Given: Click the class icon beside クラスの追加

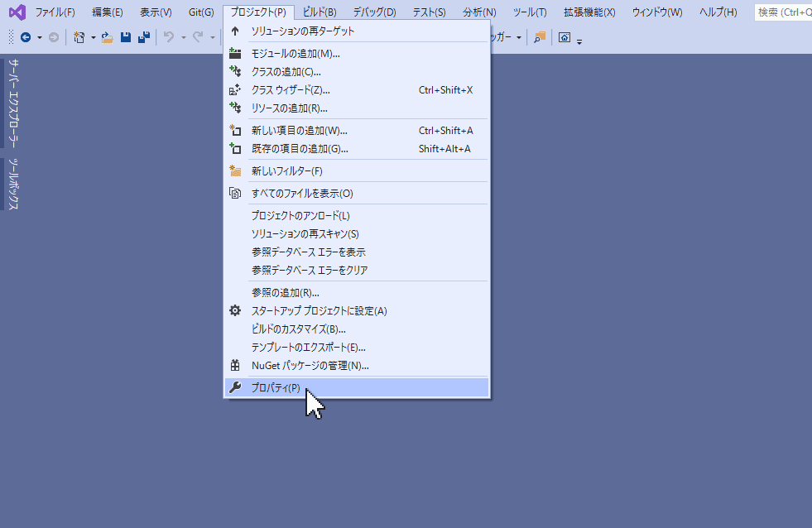Looking at the screenshot, I should tap(235, 71).
